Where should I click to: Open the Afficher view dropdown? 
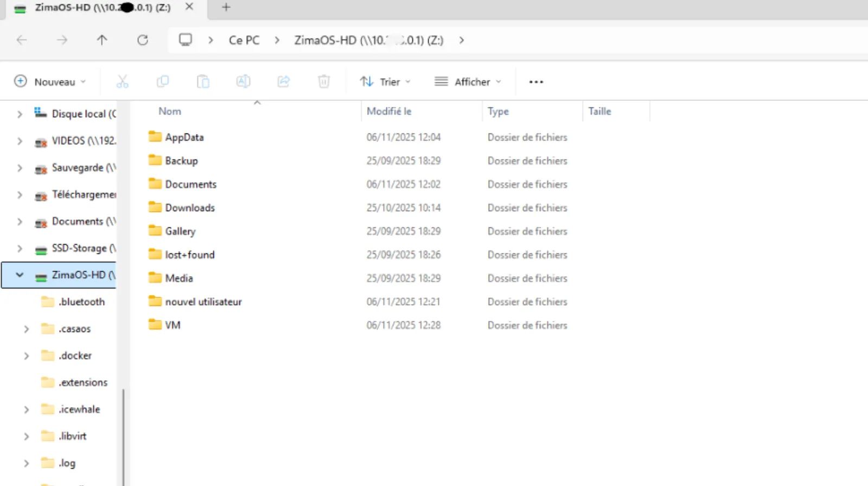point(468,82)
